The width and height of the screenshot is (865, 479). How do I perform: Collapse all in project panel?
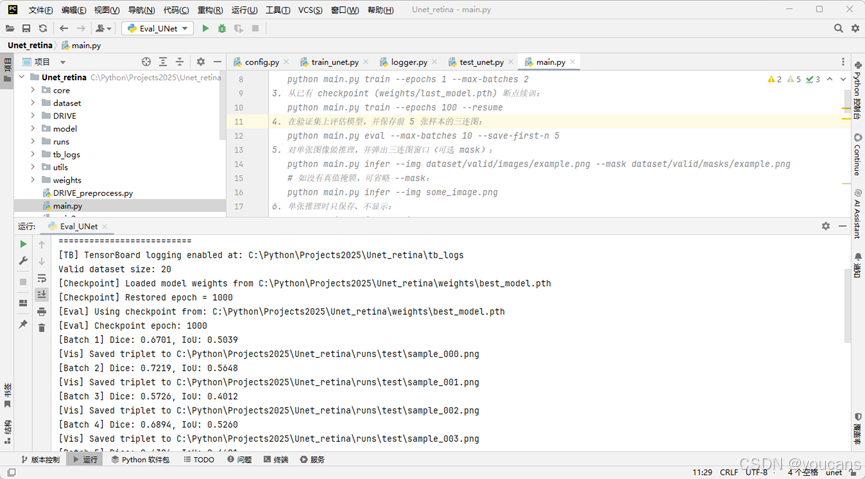coord(179,62)
